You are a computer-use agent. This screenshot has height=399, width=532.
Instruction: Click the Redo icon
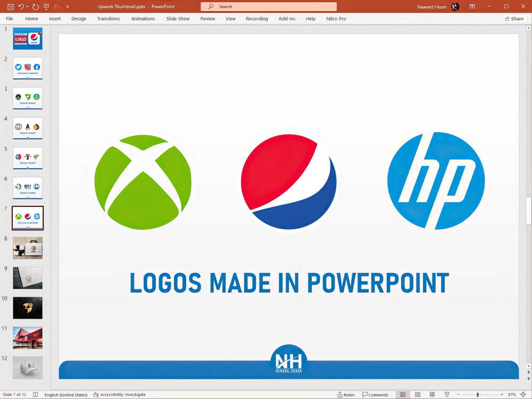click(x=35, y=6)
